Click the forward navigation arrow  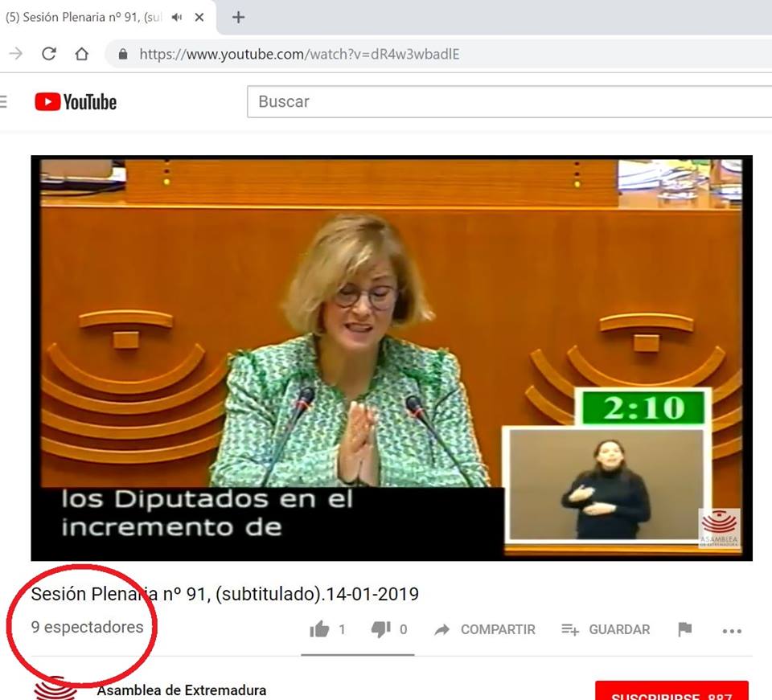point(16,53)
